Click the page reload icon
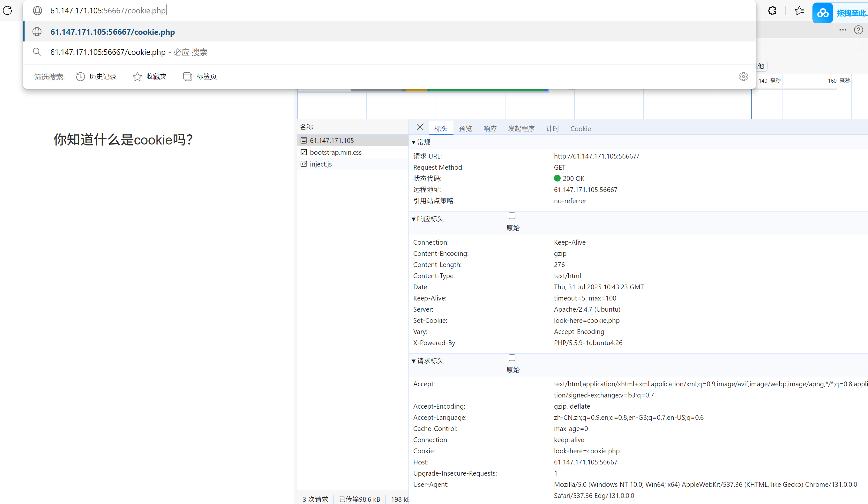This screenshot has height=504, width=868. pyautogui.click(x=8, y=10)
